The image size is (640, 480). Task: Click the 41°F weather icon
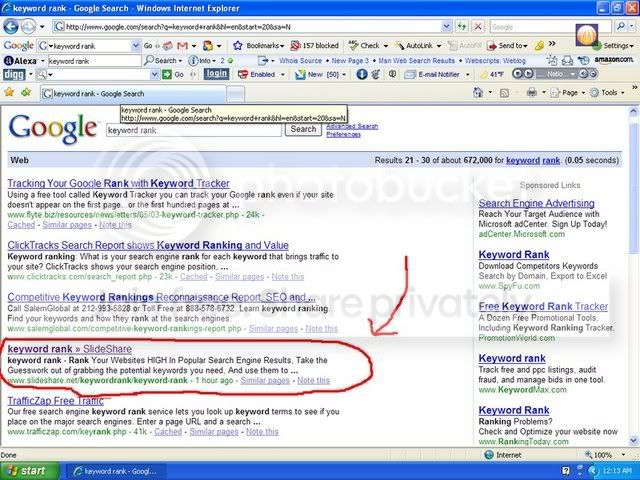[x=484, y=75]
